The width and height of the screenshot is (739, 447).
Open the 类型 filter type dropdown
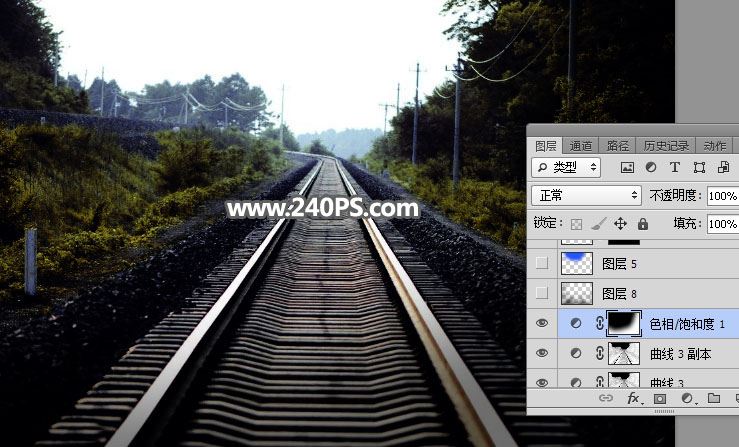point(566,167)
